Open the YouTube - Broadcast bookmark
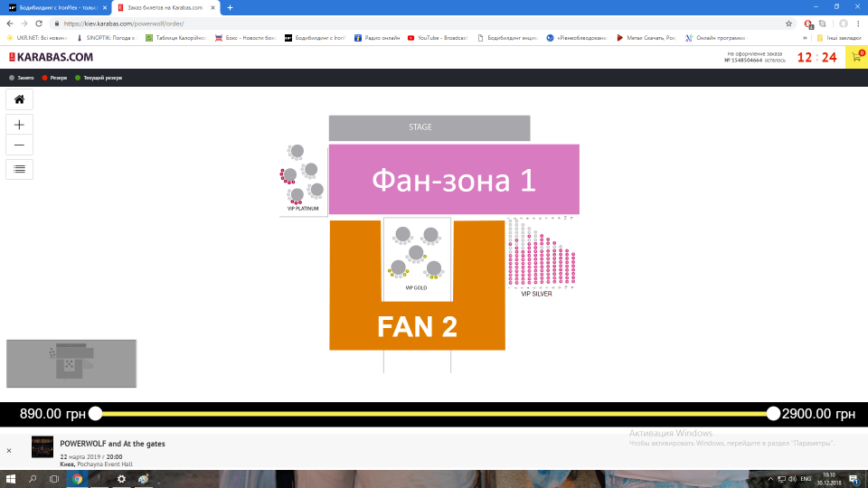The height and width of the screenshot is (488, 868). 441,38
